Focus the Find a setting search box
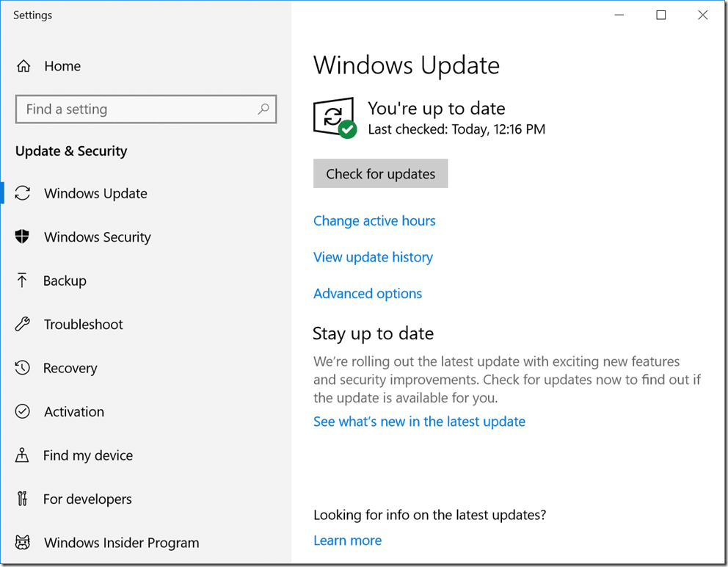 pos(146,109)
